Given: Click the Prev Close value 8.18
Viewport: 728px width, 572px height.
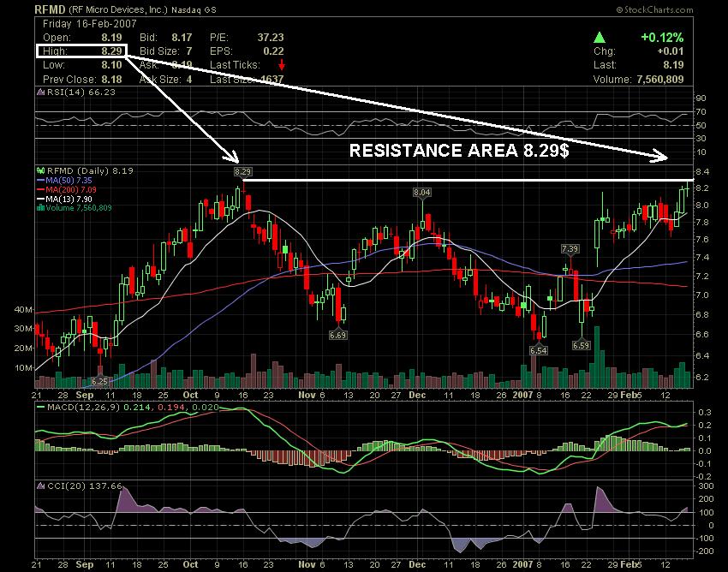Looking at the screenshot, I should pyautogui.click(x=112, y=79).
